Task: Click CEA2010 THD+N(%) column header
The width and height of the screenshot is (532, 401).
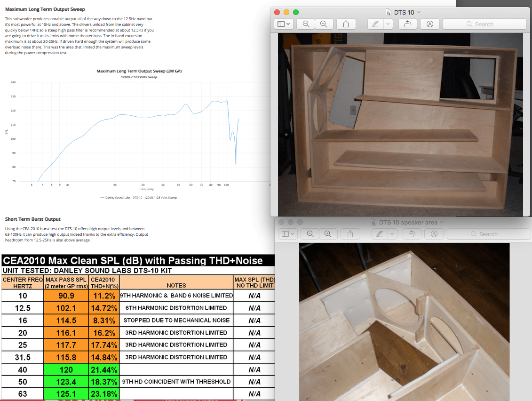Action: (x=104, y=282)
